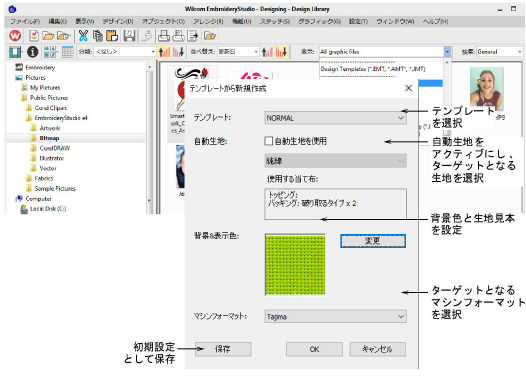The image size is (526, 391).
Task: Click the first printer icon
Action: 164,35
